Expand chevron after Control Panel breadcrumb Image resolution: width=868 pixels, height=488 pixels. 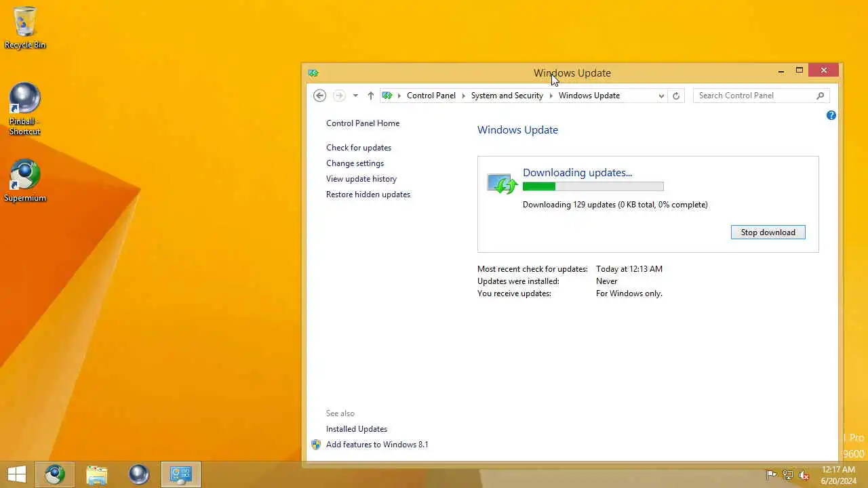pos(464,96)
